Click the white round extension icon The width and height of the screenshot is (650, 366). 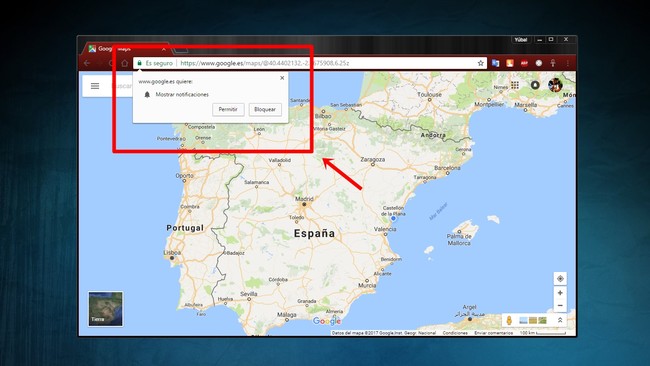tap(538, 63)
